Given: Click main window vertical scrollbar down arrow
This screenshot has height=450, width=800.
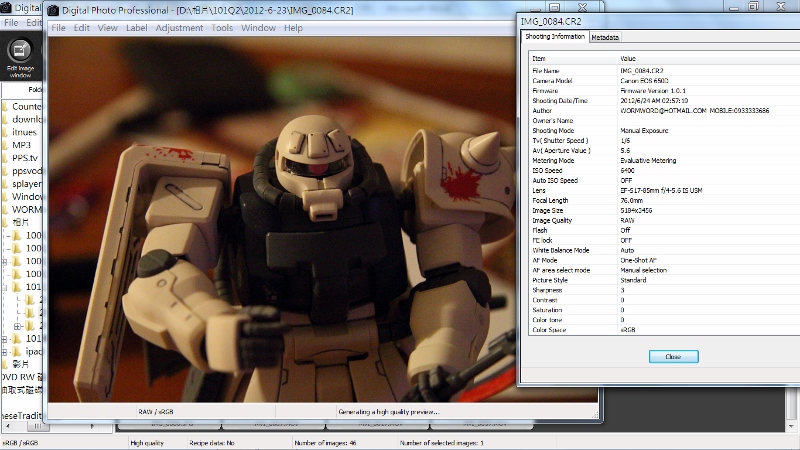Looking at the screenshot, I should point(791,426).
